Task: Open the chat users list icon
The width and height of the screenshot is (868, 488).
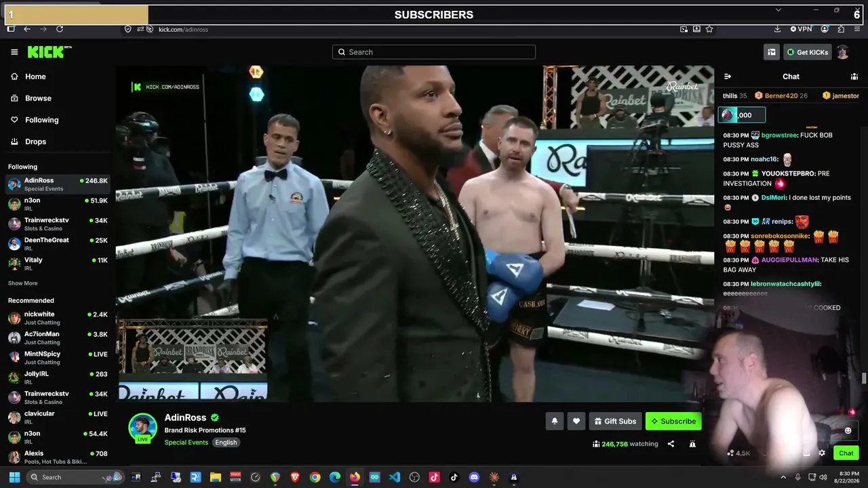Action: [x=854, y=77]
